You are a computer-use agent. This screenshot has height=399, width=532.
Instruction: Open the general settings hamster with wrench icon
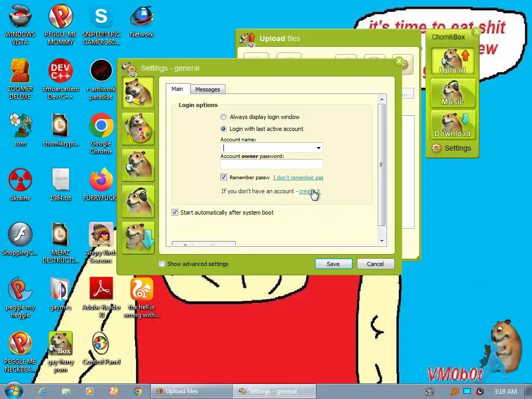pos(138,92)
